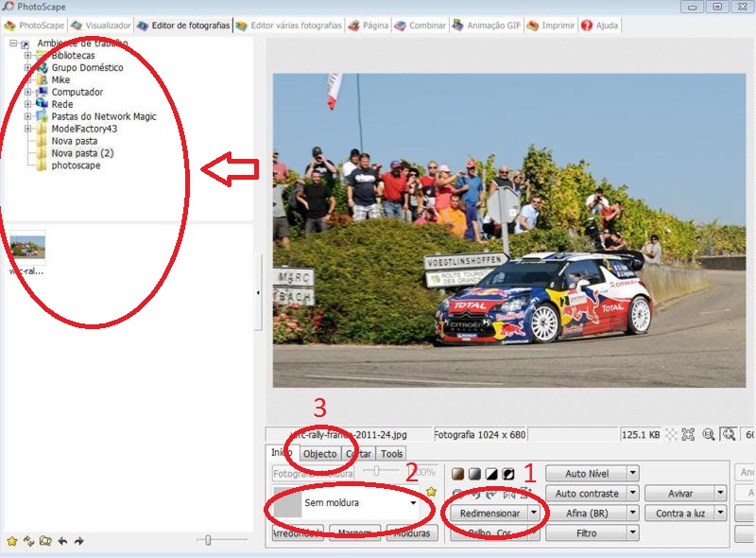Click the back arrow in browser panel
The height and width of the screenshot is (558, 756).
click(62, 541)
